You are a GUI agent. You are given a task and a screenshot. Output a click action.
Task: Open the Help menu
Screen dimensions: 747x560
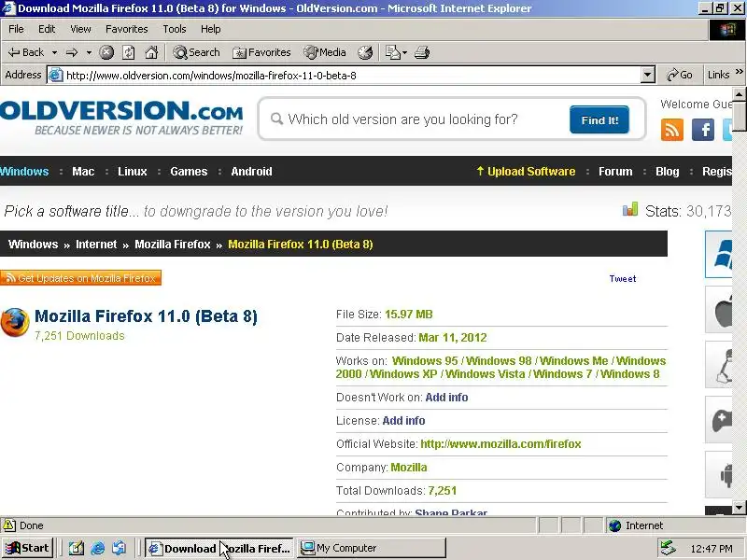(x=211, y=29)
